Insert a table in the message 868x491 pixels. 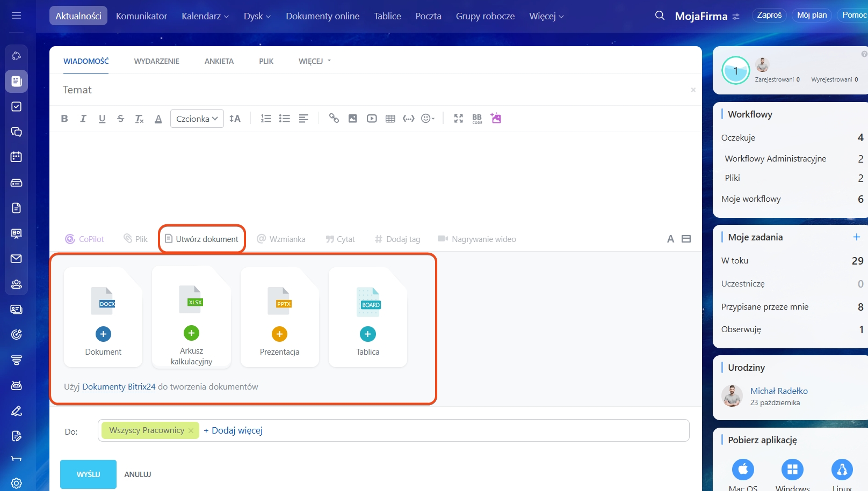390,119
